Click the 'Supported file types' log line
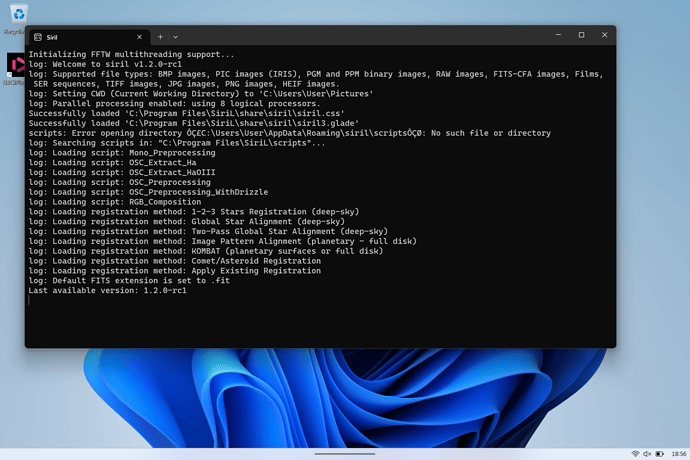 pyautogui.click(x=316, y=79)
